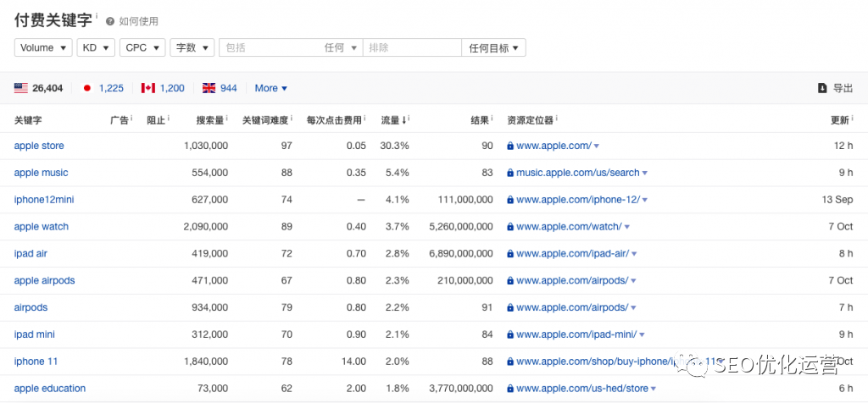Click the 13 Sep update date cell
The image size is (868, 403).
(x=837, y=200)
